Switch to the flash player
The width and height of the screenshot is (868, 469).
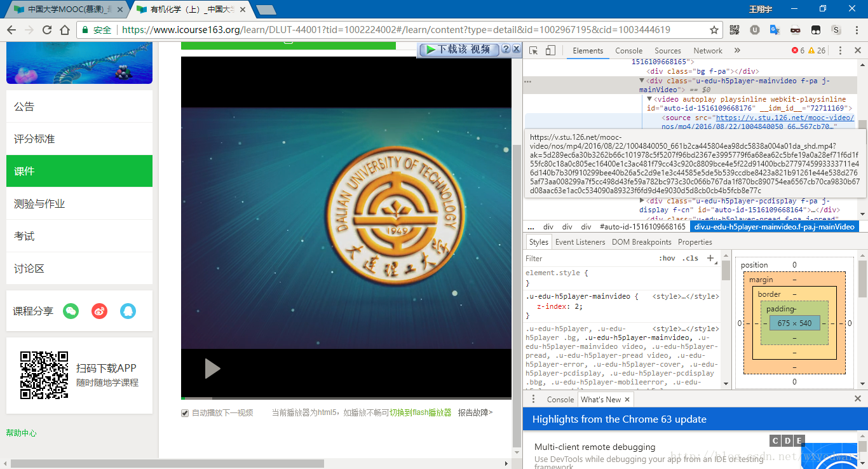coord(420,413)
